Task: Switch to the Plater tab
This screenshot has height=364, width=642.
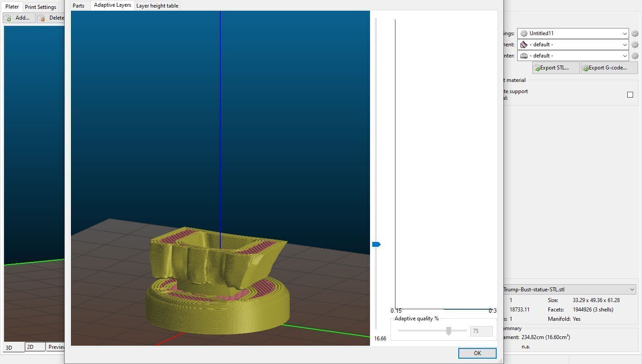Action: (x=12, y=7)
